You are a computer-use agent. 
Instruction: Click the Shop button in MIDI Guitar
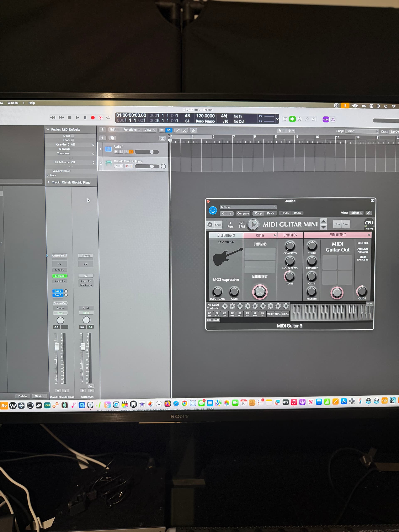218,225
